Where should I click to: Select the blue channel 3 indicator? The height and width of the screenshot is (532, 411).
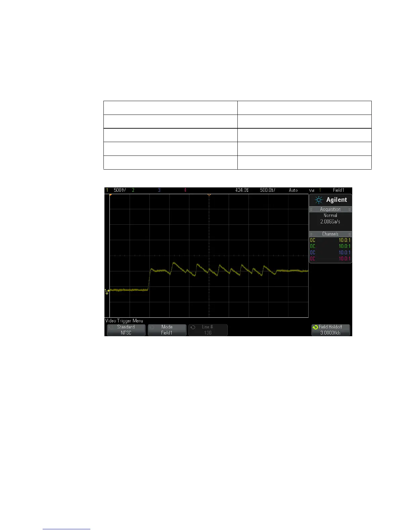pyautogui.click(x=159, y=190)
